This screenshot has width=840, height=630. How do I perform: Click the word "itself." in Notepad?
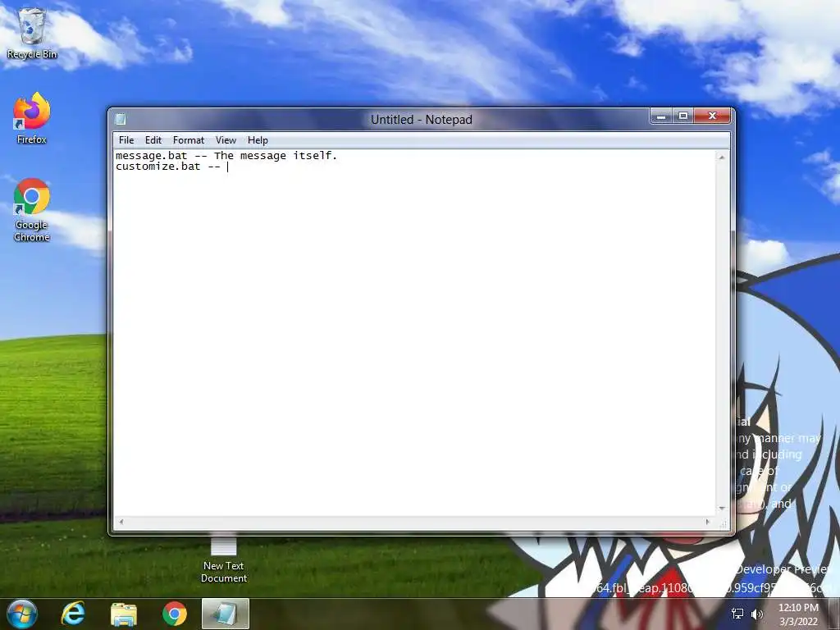tap(315, 155)
